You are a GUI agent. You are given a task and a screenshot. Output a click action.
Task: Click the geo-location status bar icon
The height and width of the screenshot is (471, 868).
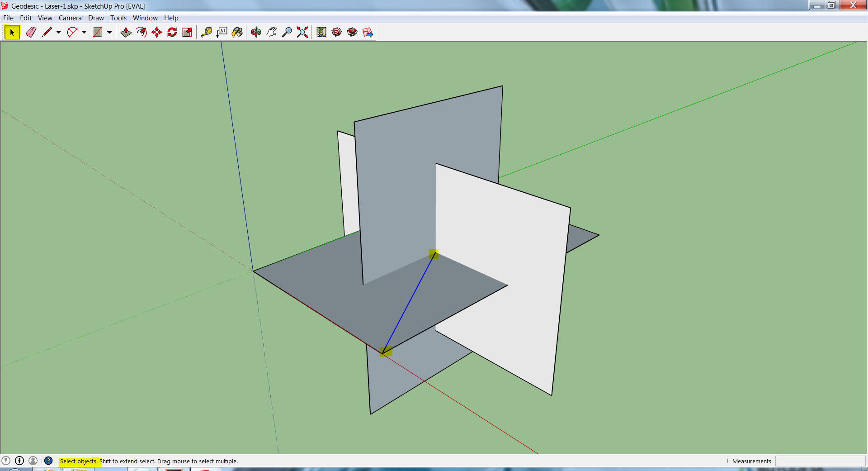tap(6, 461)
